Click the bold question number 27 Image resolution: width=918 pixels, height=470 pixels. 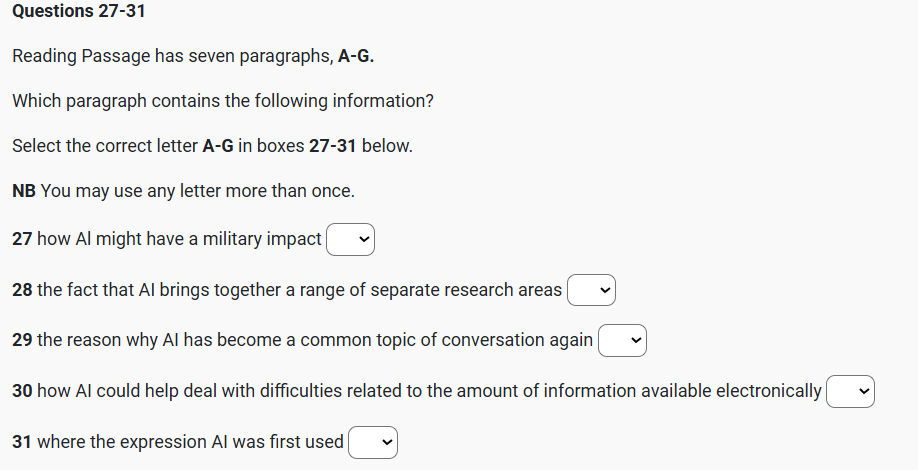point(22,239)
